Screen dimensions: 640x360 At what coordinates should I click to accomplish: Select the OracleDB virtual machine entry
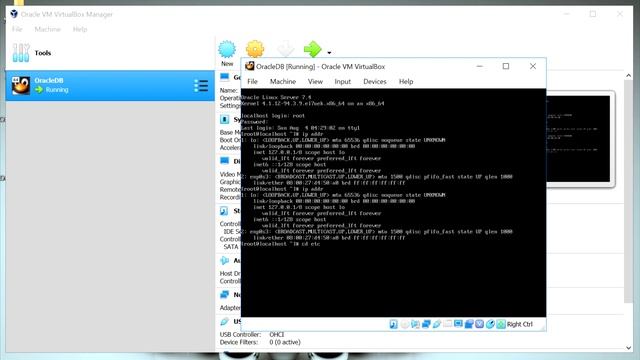pyautogui.click(x=110, y=86)
